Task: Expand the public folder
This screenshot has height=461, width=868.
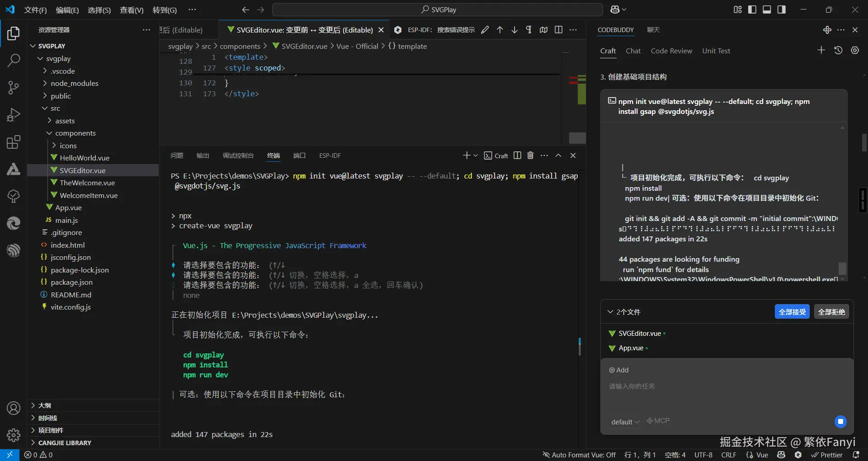Action: pyautogui.click(x=45, y=96)
